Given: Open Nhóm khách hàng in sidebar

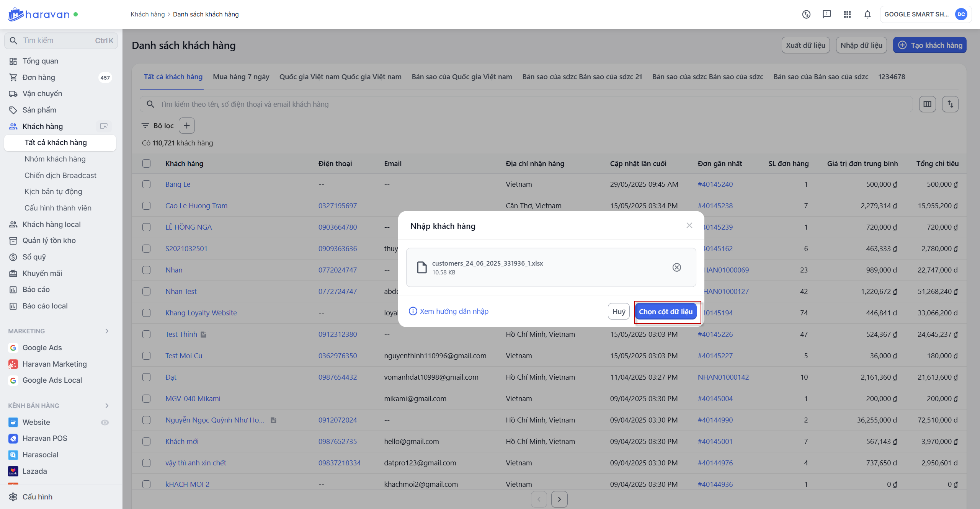Looking at the screenshot, I should [55, 159].
